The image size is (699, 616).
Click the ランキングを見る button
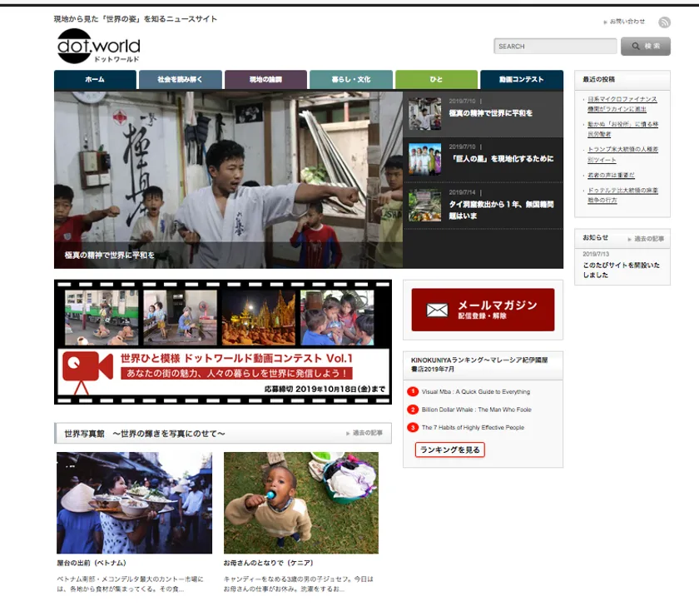[x=450, y=450]
